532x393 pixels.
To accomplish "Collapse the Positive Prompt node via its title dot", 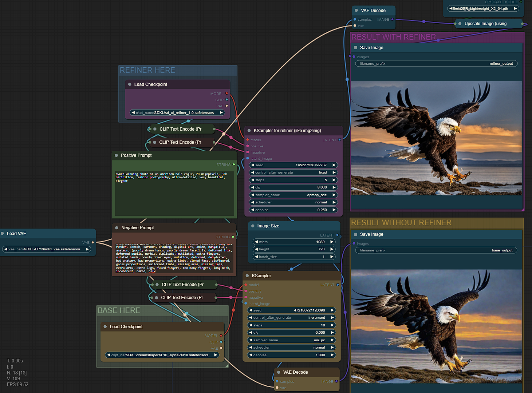I will click(x=117, y=155).
